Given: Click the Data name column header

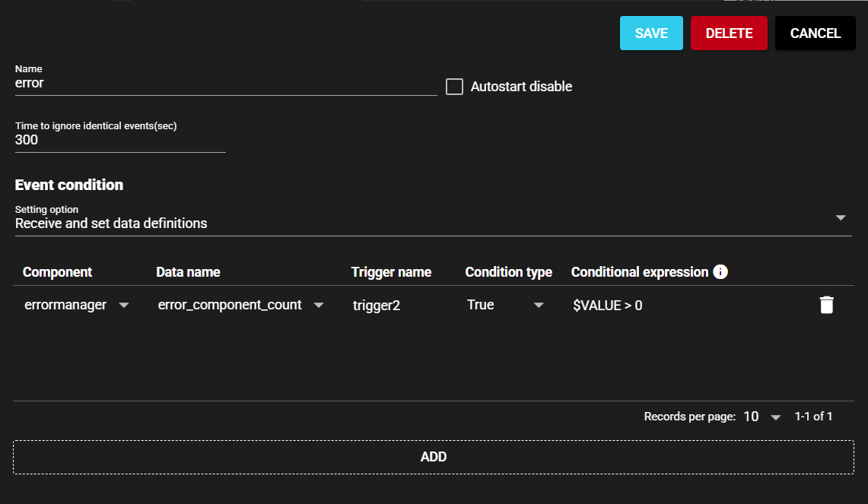Looking at the screenshot, I should 188,272.
